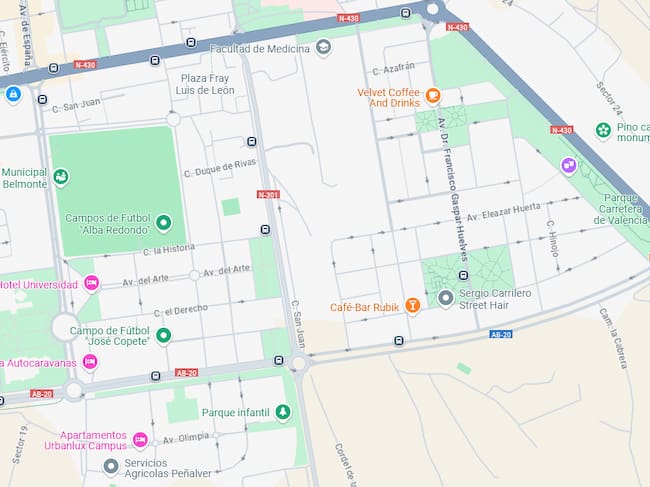The height and width of the screenshot is (487, 650).
Task: Open the Café-Bar Rubik cocktail marker
Action: tap(412, 305)
